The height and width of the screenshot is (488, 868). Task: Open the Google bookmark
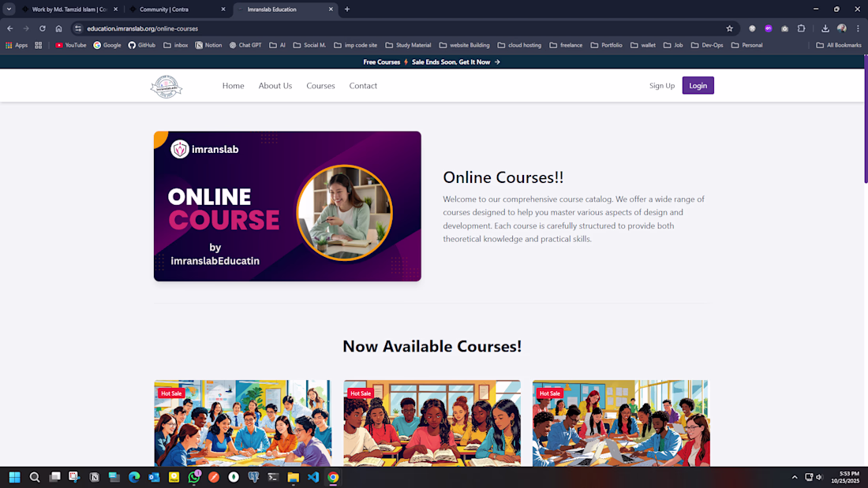coord(107,46)
